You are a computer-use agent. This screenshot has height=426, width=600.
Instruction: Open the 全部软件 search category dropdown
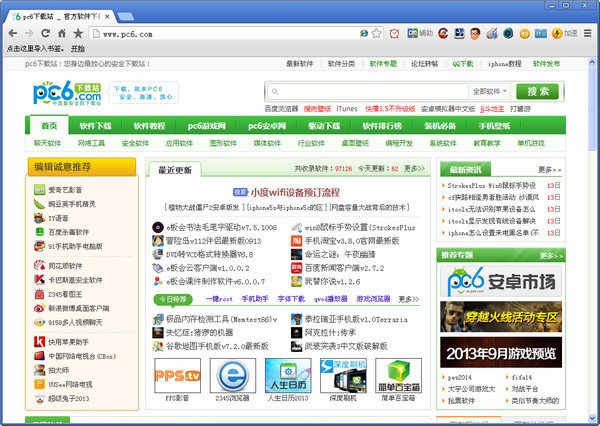click(490, 91)
